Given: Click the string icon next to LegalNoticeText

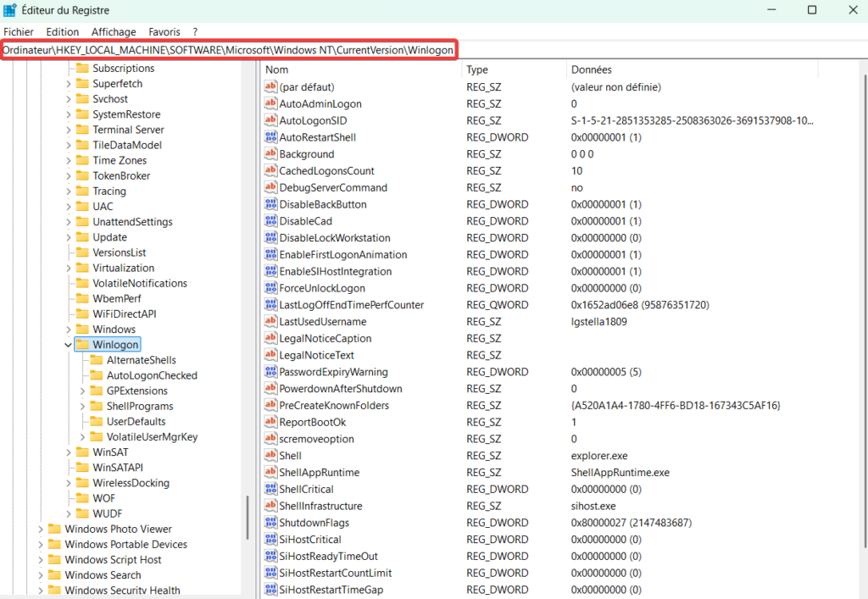Looking at the screenshot, I should pyautogui.click(x=270, y=354).
